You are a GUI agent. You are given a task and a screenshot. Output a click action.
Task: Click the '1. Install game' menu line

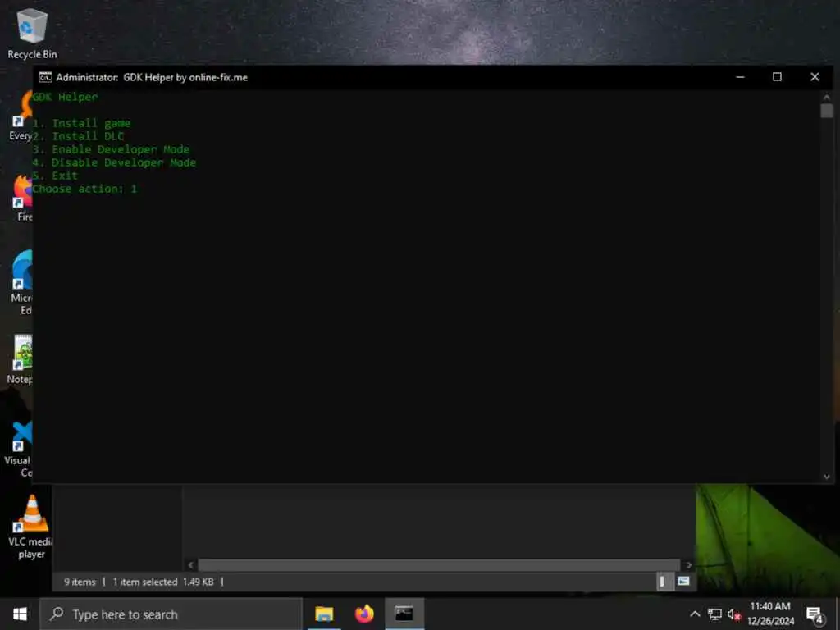pos(81,123)
